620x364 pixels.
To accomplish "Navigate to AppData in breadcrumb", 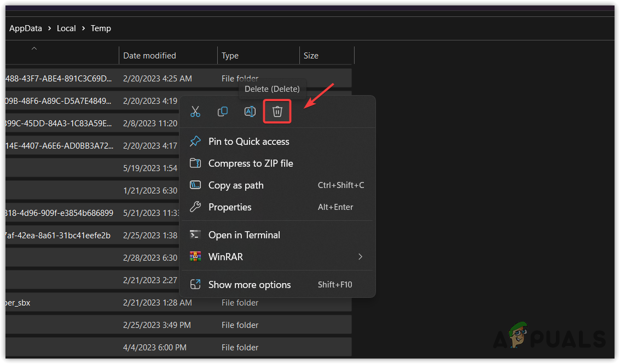I will point(26,28).
